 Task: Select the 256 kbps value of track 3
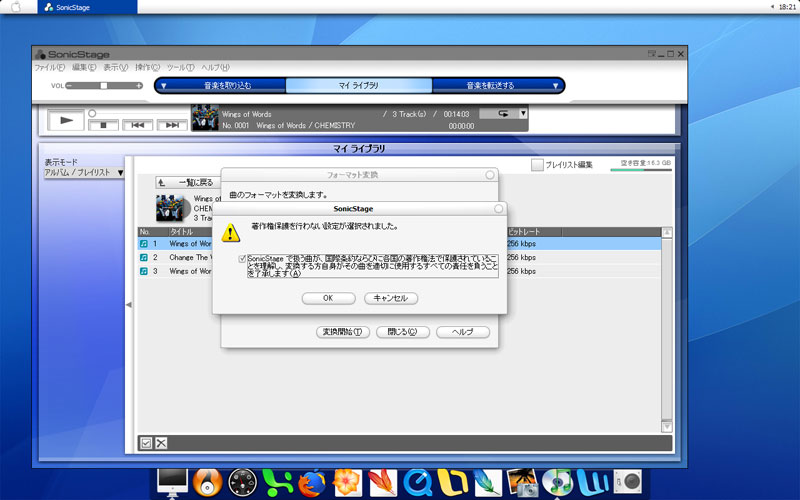[x=521, y=271]
